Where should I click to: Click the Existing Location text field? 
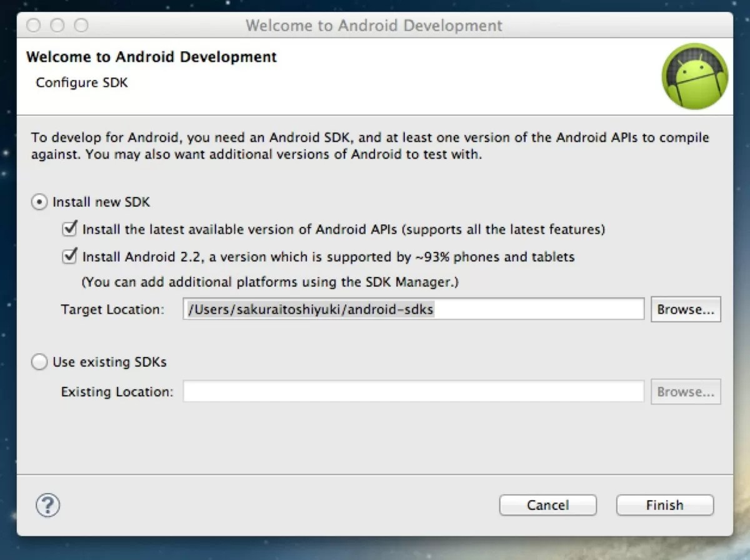click(414, 392)
